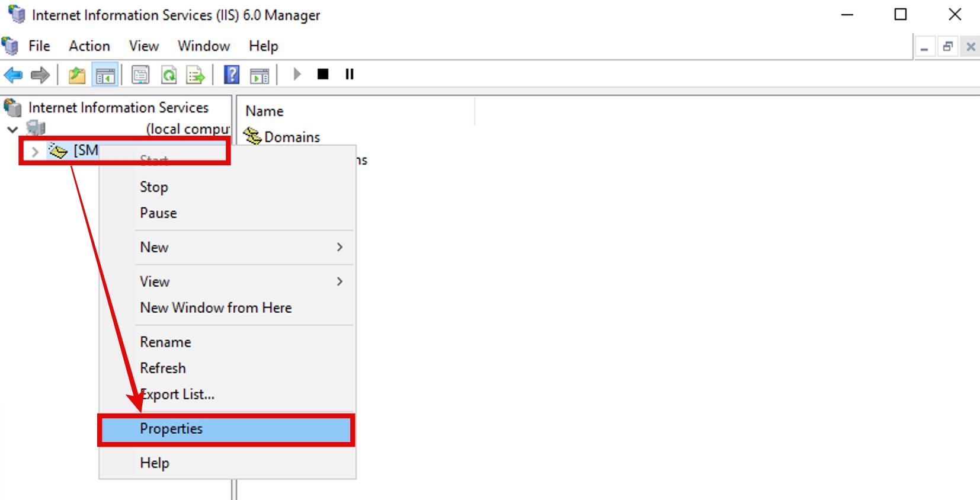Open the View menu in menu bar
This screenshot has height=500, width=980.
144,46
